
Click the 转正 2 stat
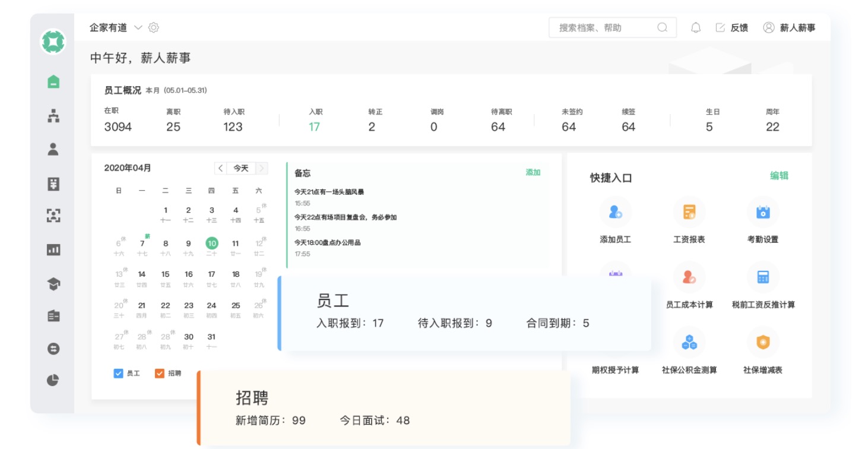[x=375, y=121]
